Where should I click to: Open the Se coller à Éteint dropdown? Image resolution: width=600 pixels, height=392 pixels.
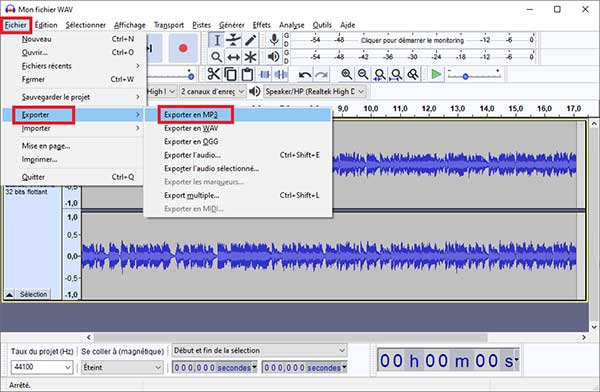(122, 368)
